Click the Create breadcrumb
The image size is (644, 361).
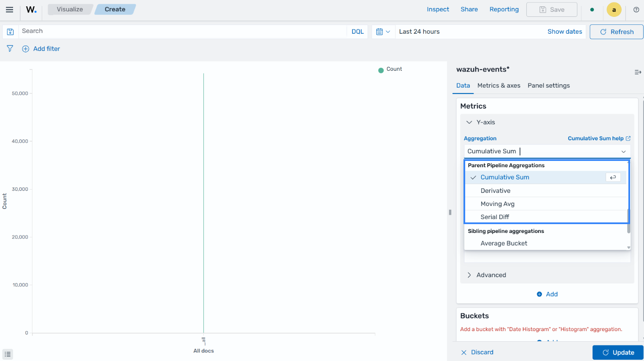[115, 9]
